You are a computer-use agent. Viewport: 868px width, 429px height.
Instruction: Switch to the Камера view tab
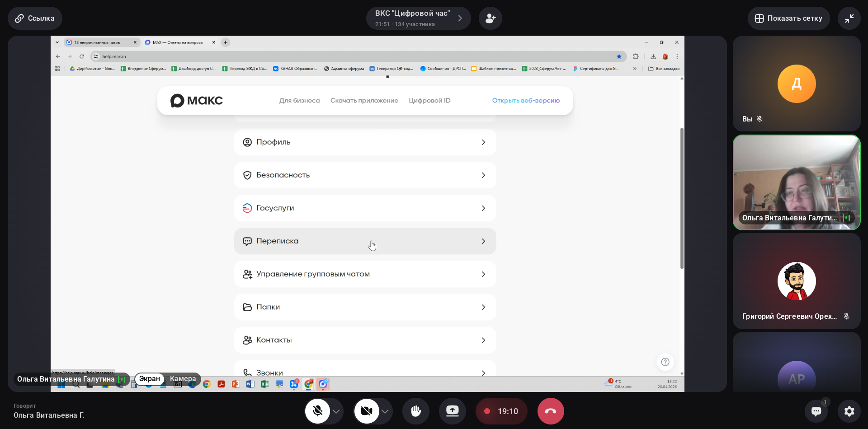pos(183,379)
